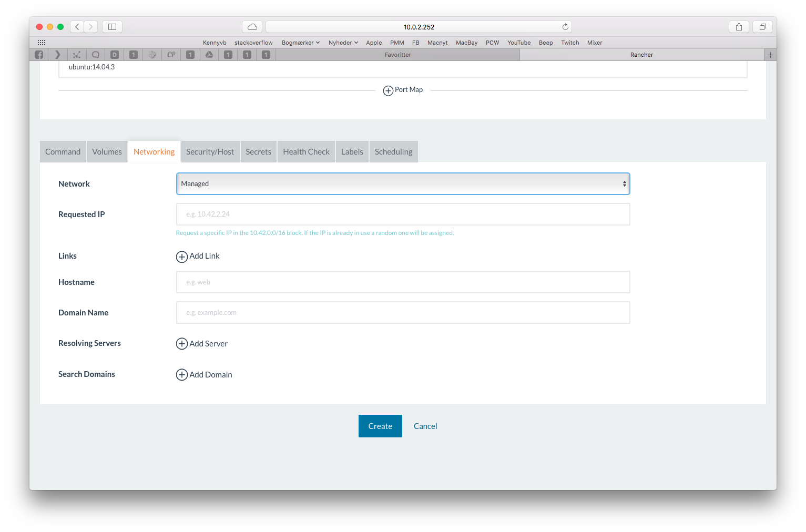Focus the Domain Name input field
Viewport: 806px width, 532px height.
[x=403, y=313]
